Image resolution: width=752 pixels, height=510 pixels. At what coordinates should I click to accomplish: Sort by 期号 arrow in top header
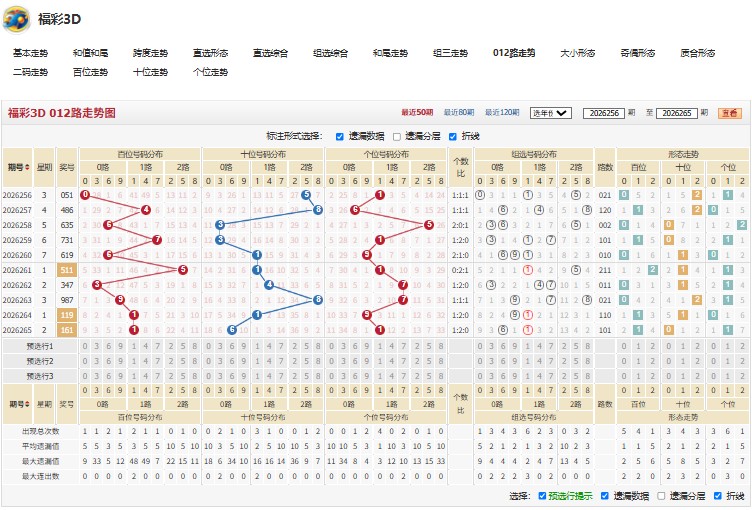point(27,167)
